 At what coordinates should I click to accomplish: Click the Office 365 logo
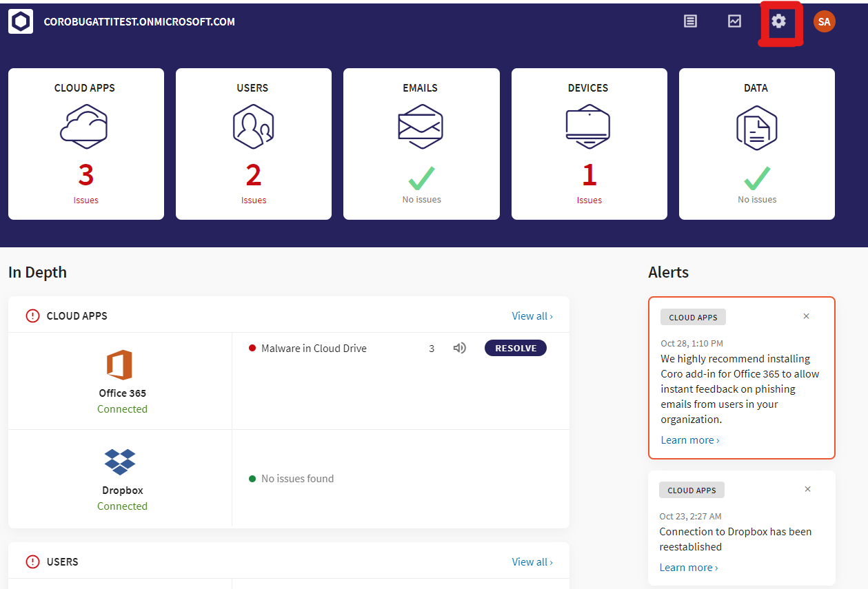point(119,364)
